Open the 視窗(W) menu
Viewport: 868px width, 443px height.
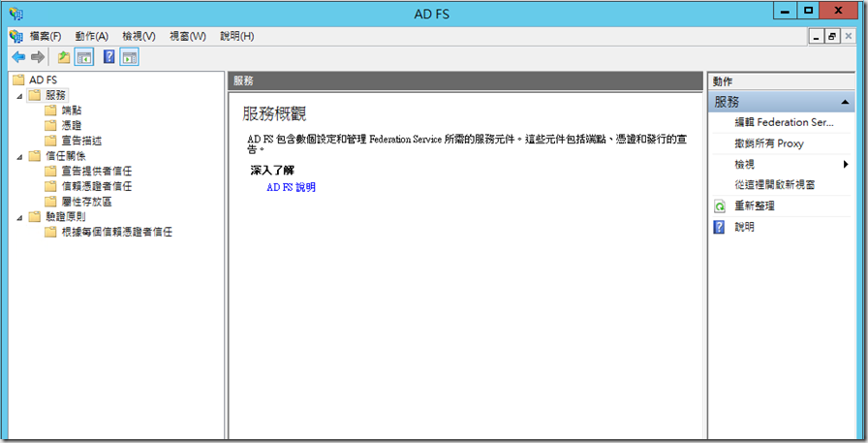coord(187,36)
